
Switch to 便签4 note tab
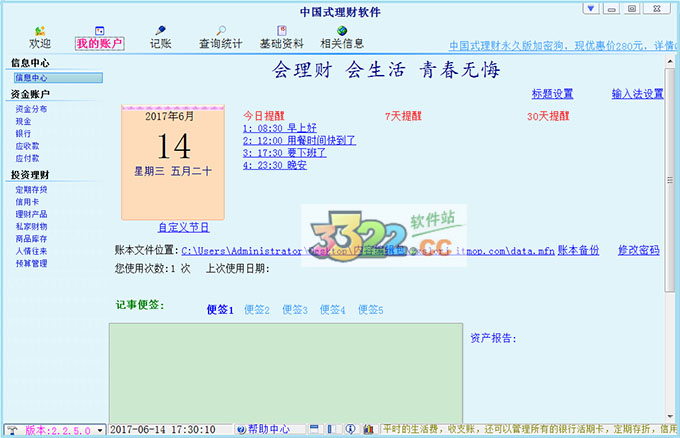[333, 310]
